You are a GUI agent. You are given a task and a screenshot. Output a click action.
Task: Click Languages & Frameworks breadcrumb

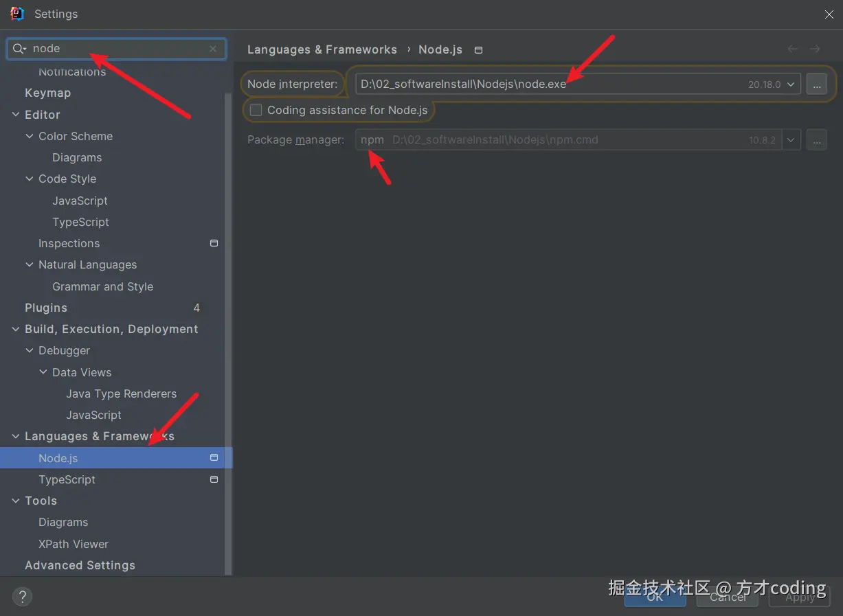click(322, 49)
